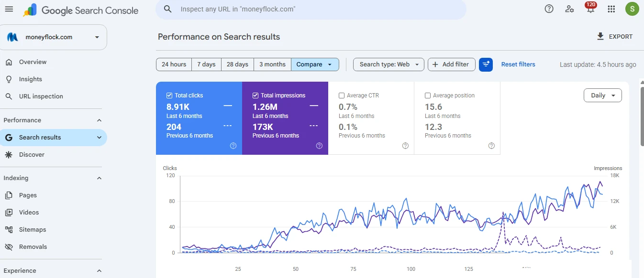The width and height of the screenshot is (644, 278).
Task: Open the moneyflock.com property dropdown
Action: [54, 37]
